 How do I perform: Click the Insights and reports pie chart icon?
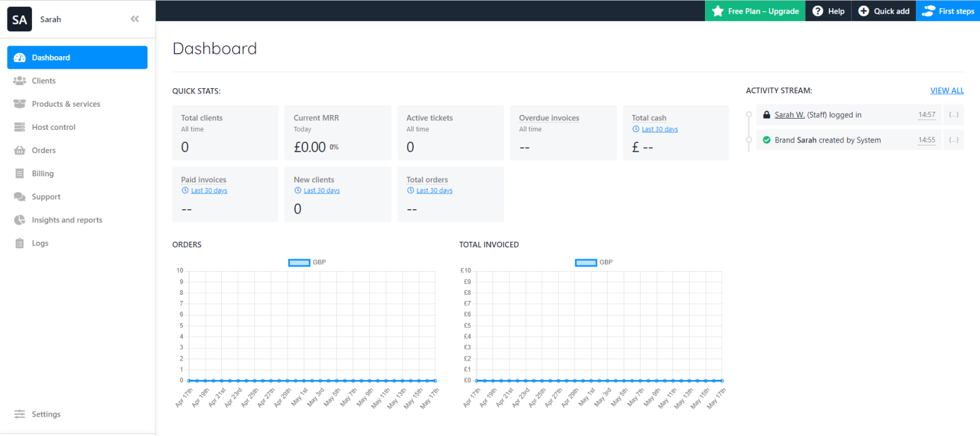tap(19, 220)
